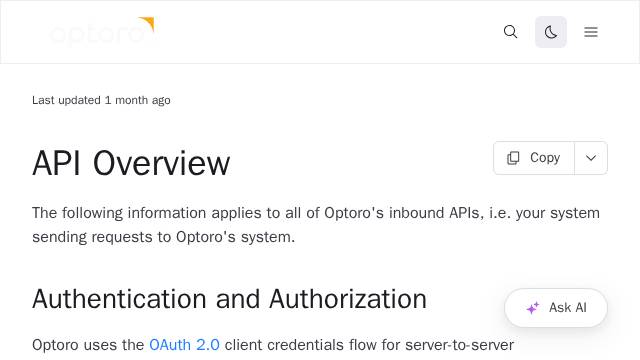The image size is (640, 360).
Task: Copy the page with the Copy button
Action: click(534, 158)
